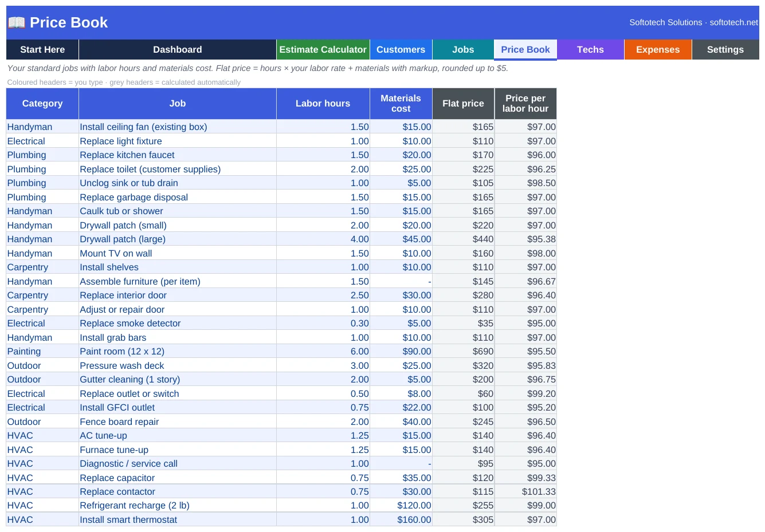Select the 'Drywall patch (large)' cell
This screenshot has height=532, width=765.
click(x=178, y=239)
